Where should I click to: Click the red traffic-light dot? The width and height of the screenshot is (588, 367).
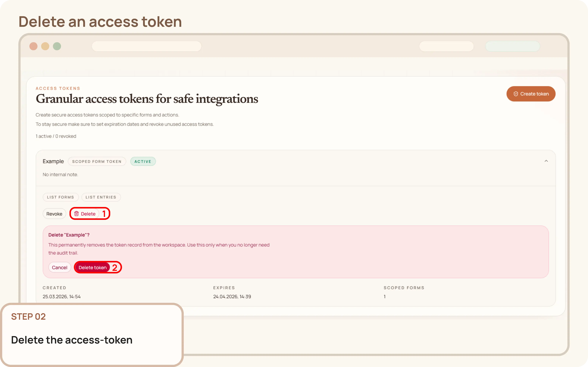click(34, 46)
